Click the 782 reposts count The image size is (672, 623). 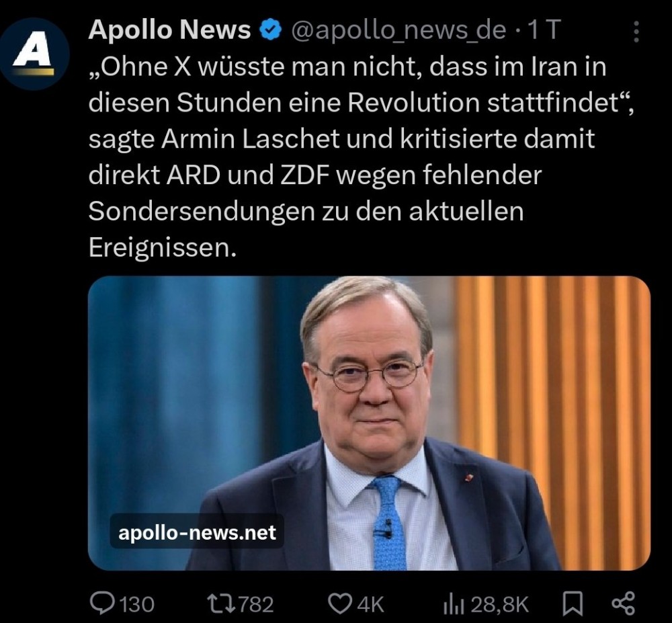[256, 604]
